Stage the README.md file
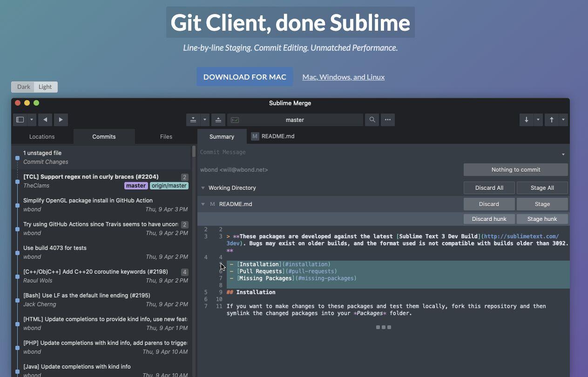Viewport: 588px width, 377px height. 542,204
